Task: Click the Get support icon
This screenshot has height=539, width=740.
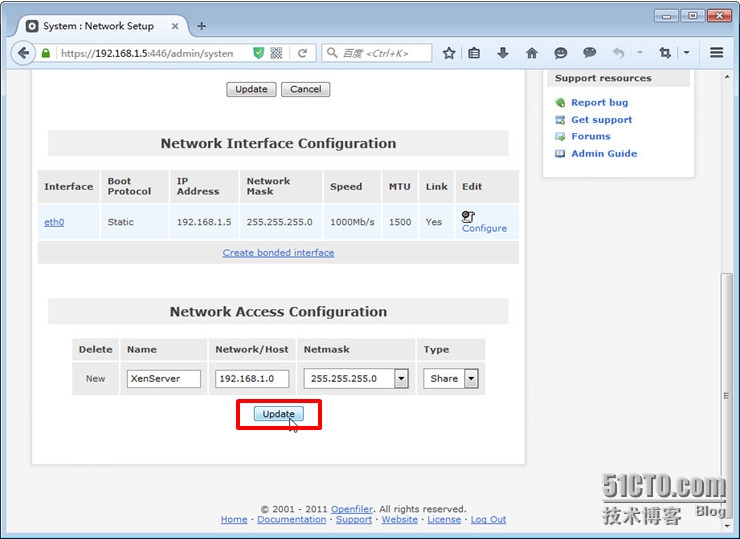Action: pyautogui.click(x=560, y=120)
